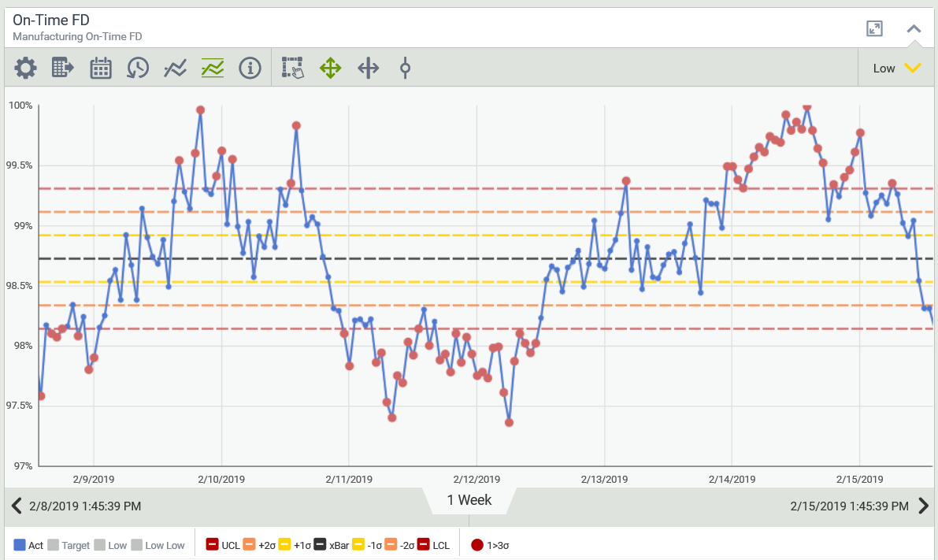Toggle UCL line visibility in legend

pos(223,544)
